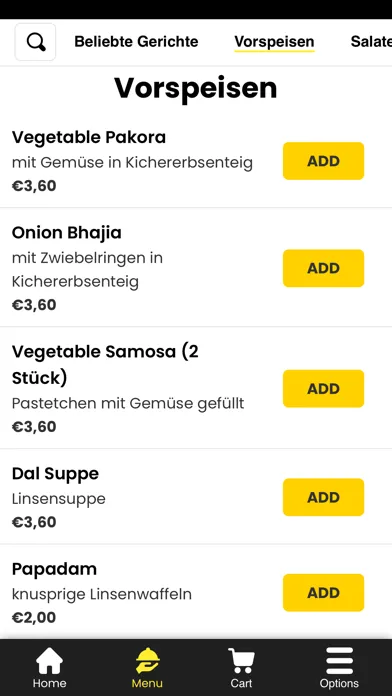Select the Vorspeisen tab

pos(274,42)
